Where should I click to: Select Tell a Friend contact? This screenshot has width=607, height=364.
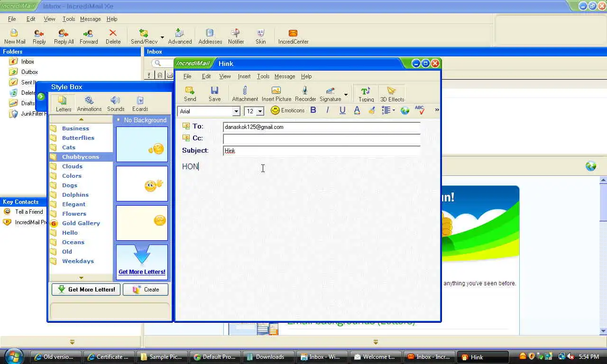click(x=29, y=212)
